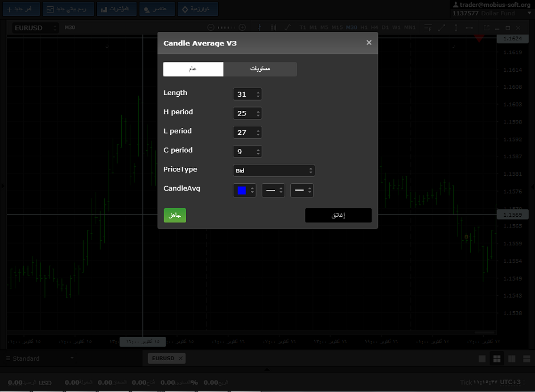Image resolution: width=535 pixels, height=392 pixels.
Task: Click the 1.1624 price axis label
Action: click(512, 39)
